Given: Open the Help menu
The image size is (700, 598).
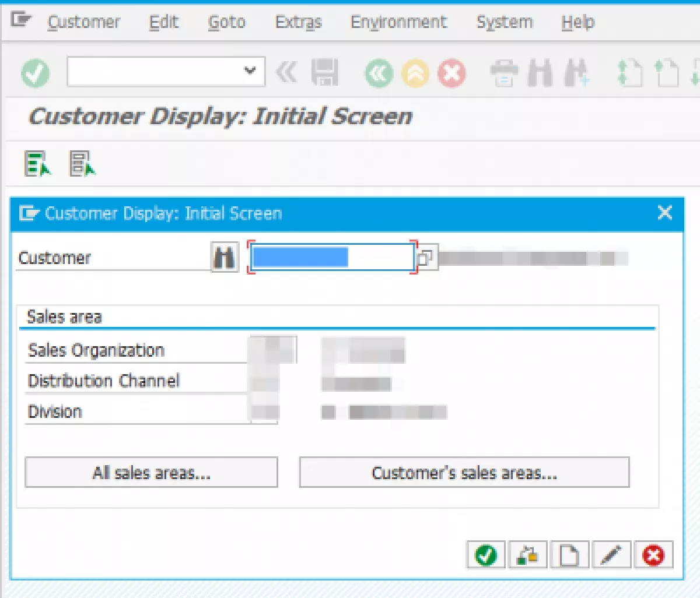Looking at the screenshot, I should 577,22.
